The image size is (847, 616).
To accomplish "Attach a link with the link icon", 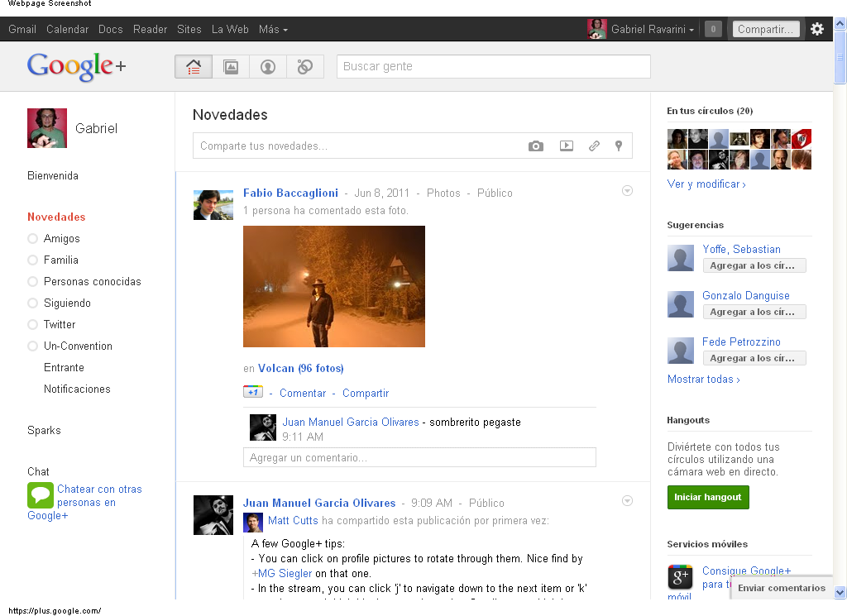I will click(594, 146).
